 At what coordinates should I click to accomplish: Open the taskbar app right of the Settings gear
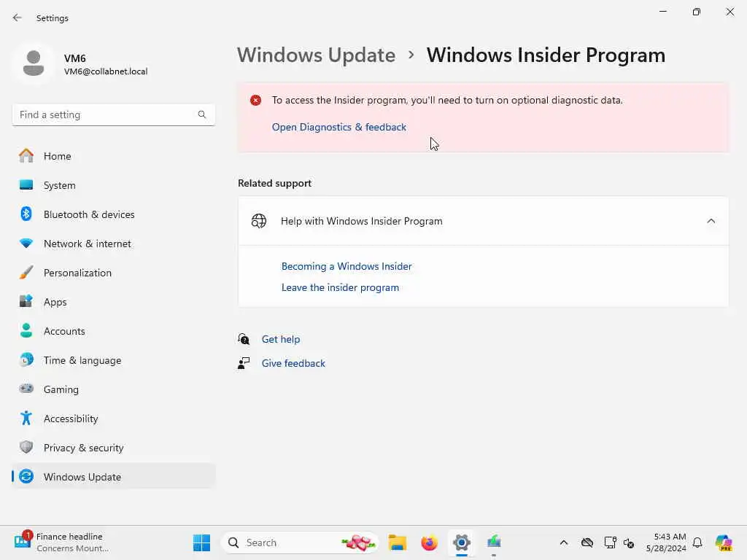pyautogui.click(x=494, y=542)
